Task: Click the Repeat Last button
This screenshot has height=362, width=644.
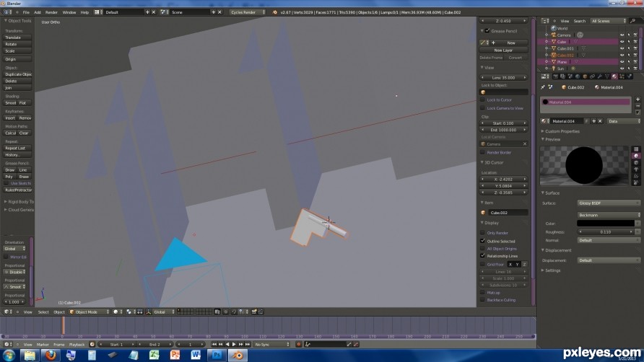Action: (17, 148)
